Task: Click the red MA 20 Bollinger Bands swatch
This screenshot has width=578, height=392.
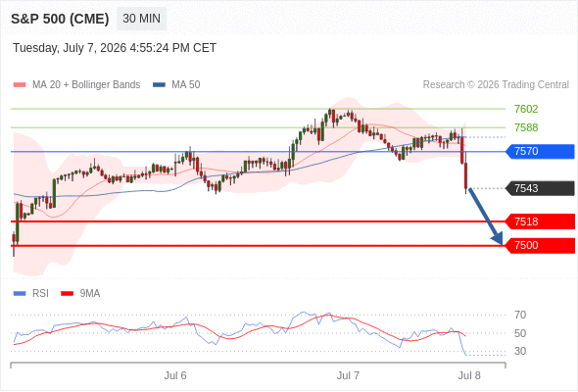Action: [x=20, y=85]
